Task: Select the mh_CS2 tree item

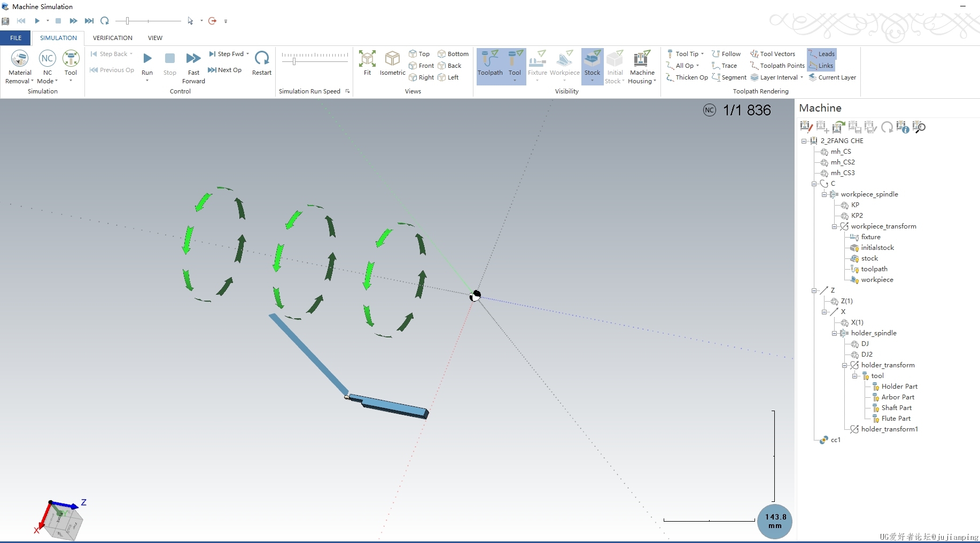Action: pyautogui.click(x=843, y=162)
